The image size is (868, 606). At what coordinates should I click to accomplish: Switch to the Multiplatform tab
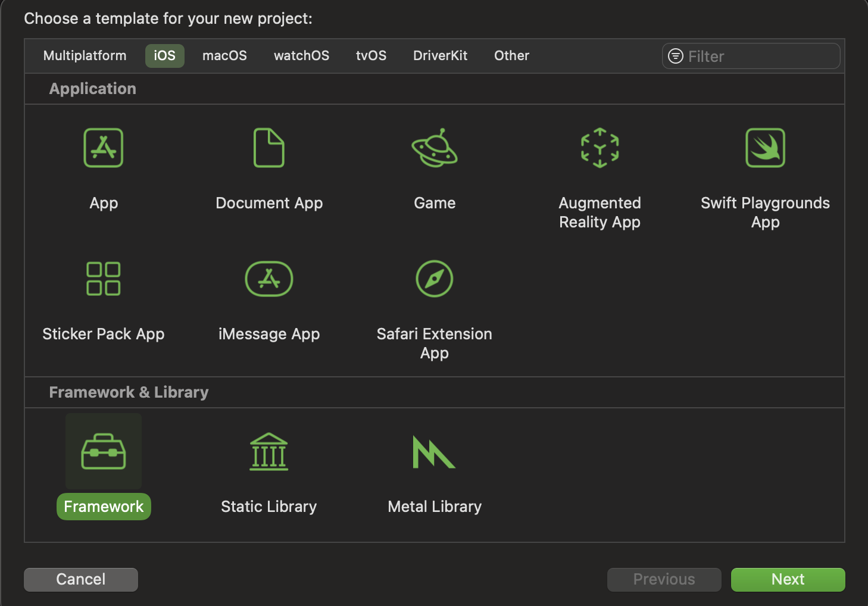click(85, 55)
